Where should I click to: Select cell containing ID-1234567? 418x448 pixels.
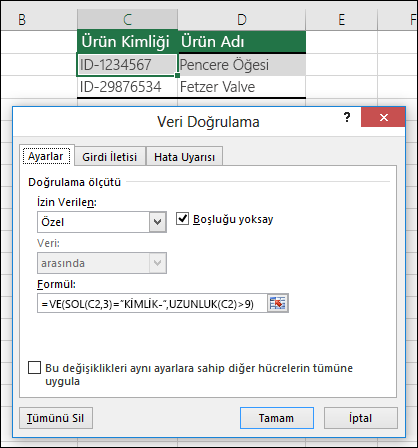pyautogui.click(x=127, y=64)
